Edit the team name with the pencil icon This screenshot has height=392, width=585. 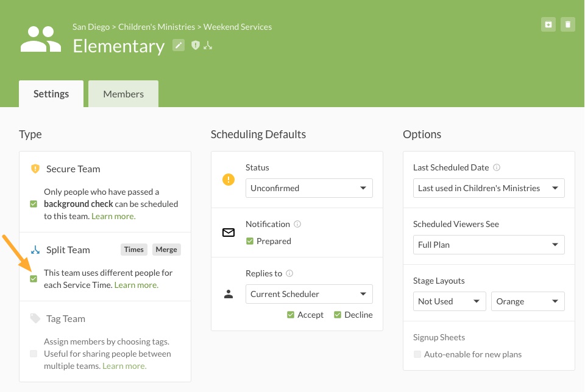tap(179, 45)
